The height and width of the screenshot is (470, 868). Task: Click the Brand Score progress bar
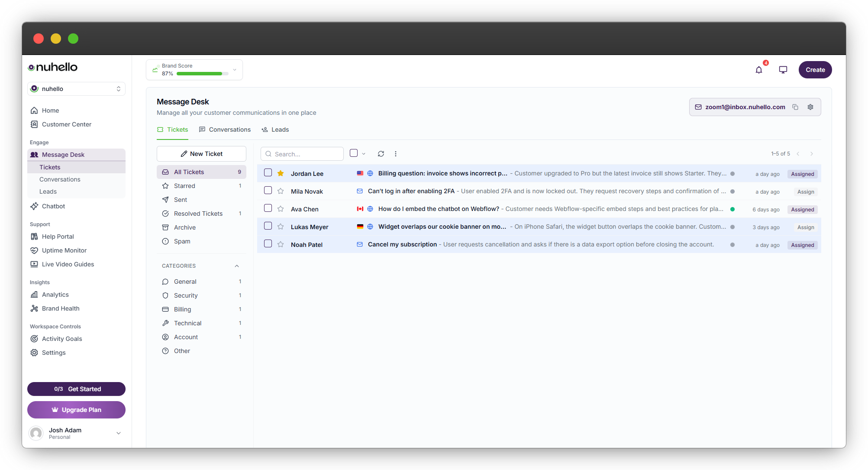pyautogui.click(x=202, y=74)
